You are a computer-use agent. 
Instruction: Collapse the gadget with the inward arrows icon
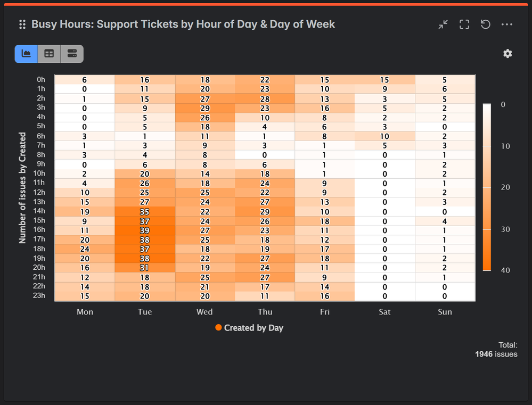pyautogui.click(x=443, y=24)
